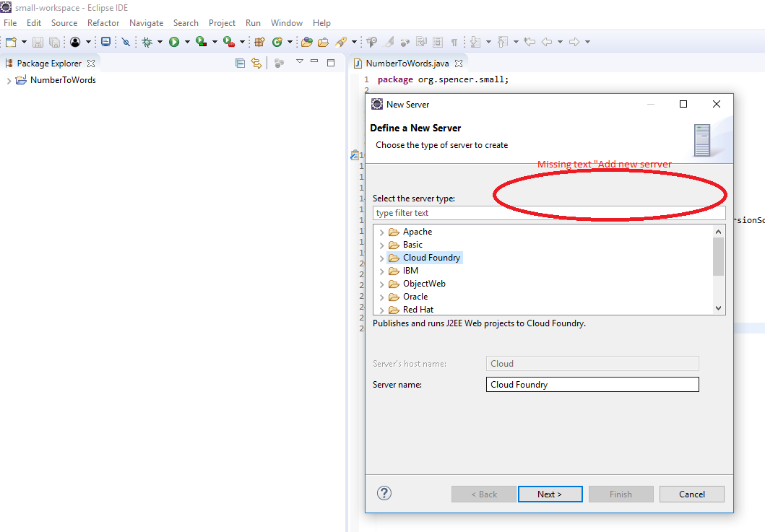This screenshot has height=532, width=765.
Task: Open the Refactor menu
Action: point(103,23)
